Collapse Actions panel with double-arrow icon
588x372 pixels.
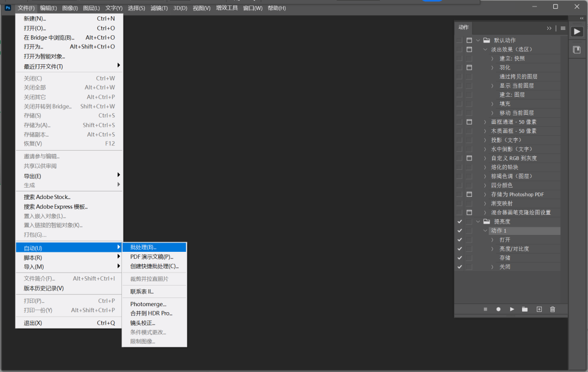coord(549,28)
